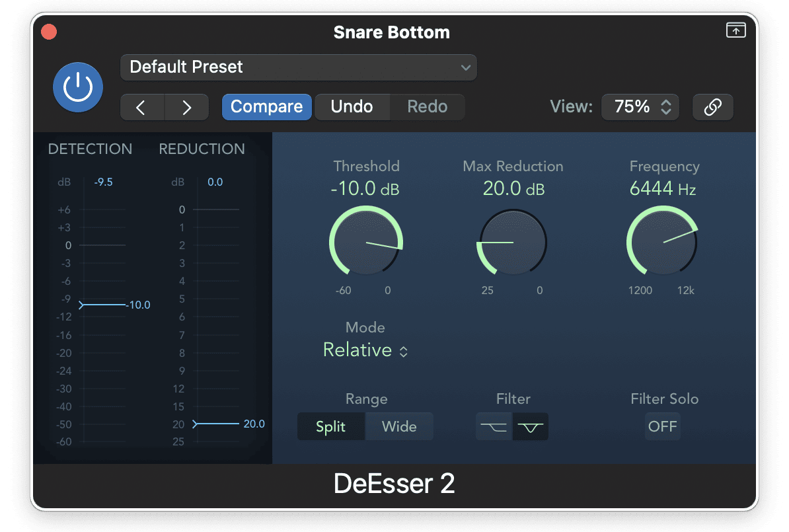Open the Mode Relative pop-up menu
The image size is (789, 532).
point(365,350)
